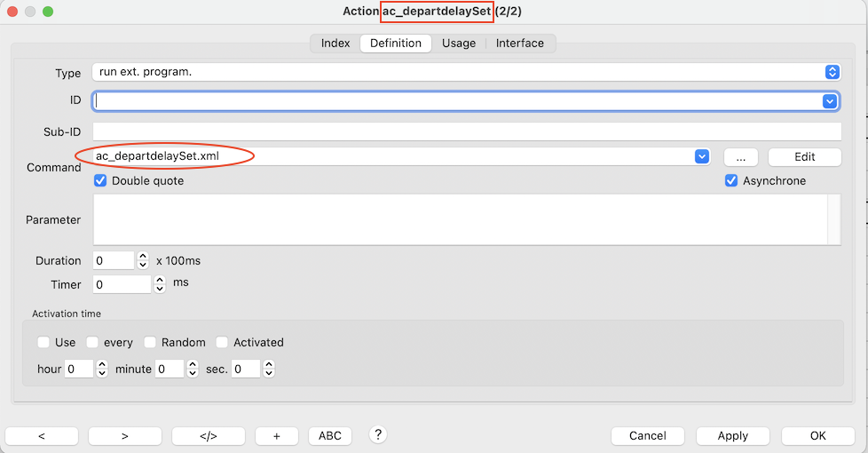Browse for command file with ... button
Image resolution: width=868 pixels, height=453 pixels.
pos(740,156)
